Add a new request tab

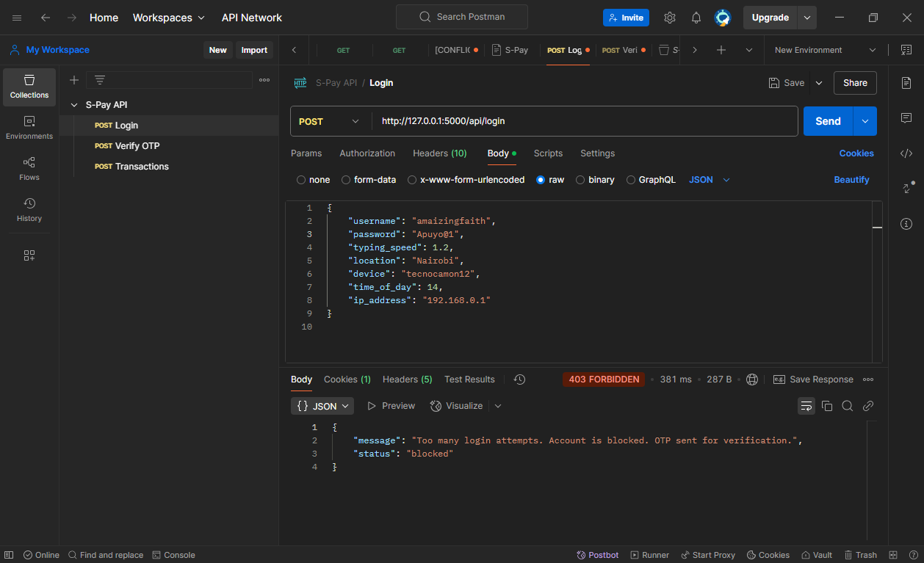721,50
